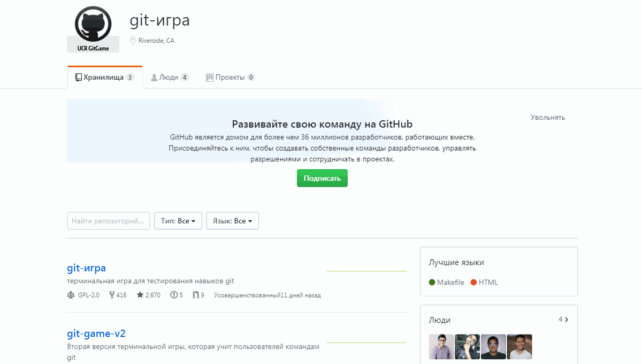
Task: Filter by Makefile language
Action: (447, 282)
